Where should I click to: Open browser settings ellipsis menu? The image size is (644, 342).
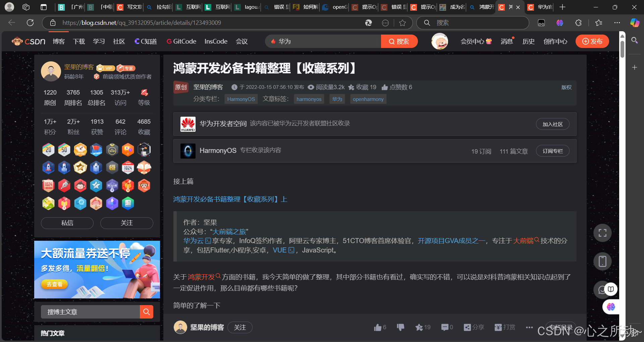click(x=617, y=23)
